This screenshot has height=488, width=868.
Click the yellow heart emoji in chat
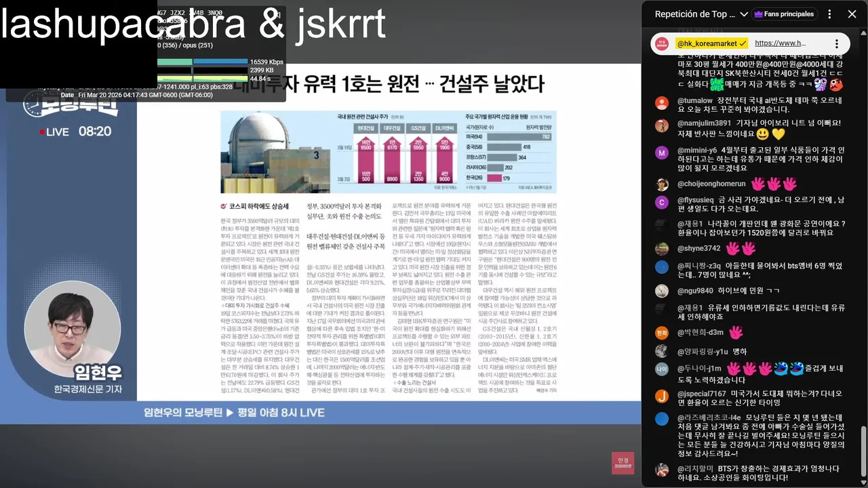pyautogui.click(x=778, y=134)
